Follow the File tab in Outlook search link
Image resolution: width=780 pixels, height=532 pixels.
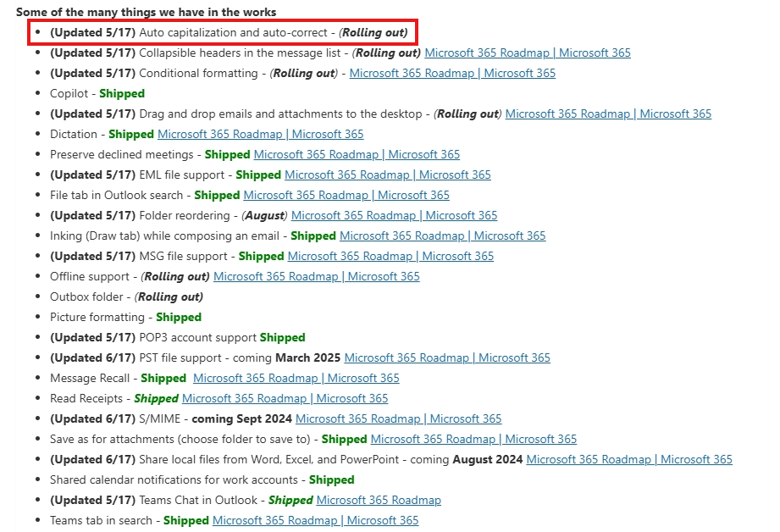pos(346,195)
